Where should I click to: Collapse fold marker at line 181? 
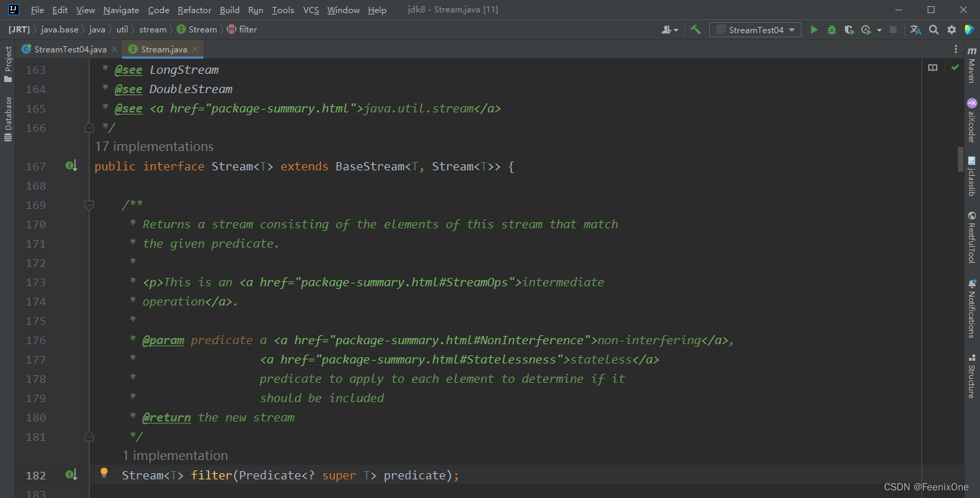[89, 437]
